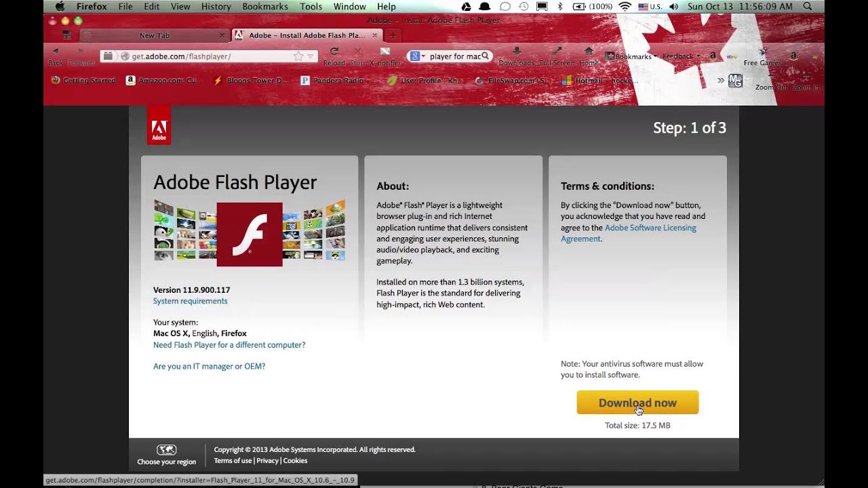Open the Bookmarks menu in menu bar
868x488 pixels.
pyautogui.click(x=265, y=7)
